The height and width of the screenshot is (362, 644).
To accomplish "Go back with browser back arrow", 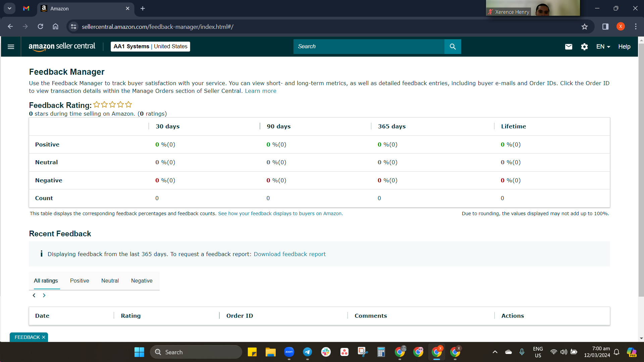I will (x=10, y=26).
